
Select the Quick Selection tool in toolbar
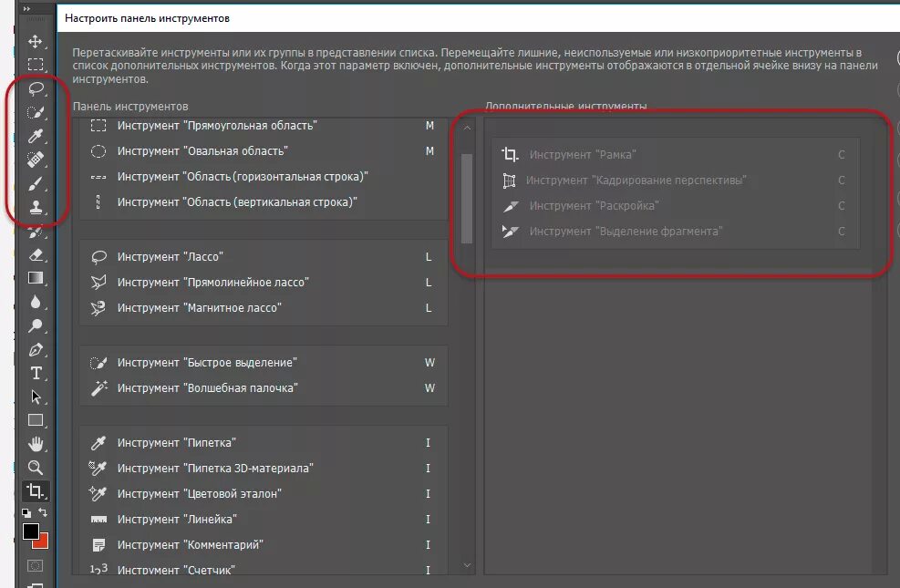click(36, 112)
